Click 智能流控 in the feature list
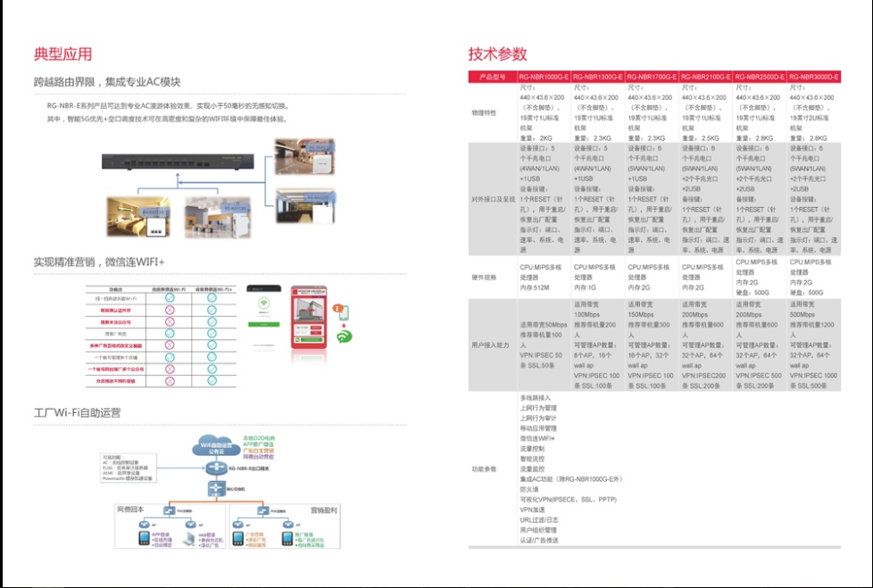The height and width of the screenshot is (588, 873). click(532, 459)
